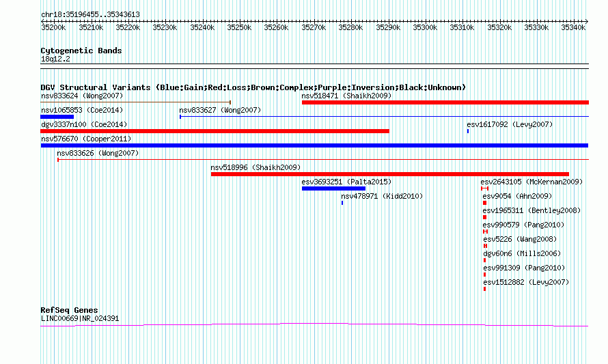Image resolution: width=608 pixels, height=364 pixels.
Task: Open the nsv518471 (Shaikh2009) label
Action: point(346,96)
